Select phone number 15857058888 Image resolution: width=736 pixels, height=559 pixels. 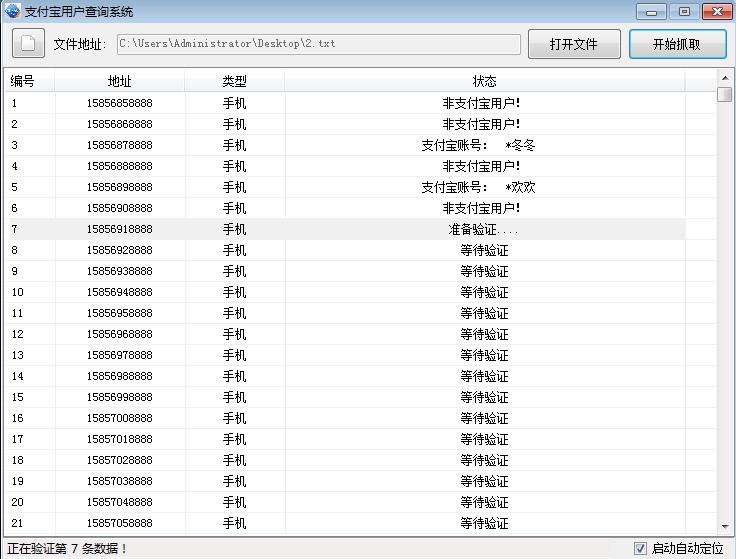[119, 523]
